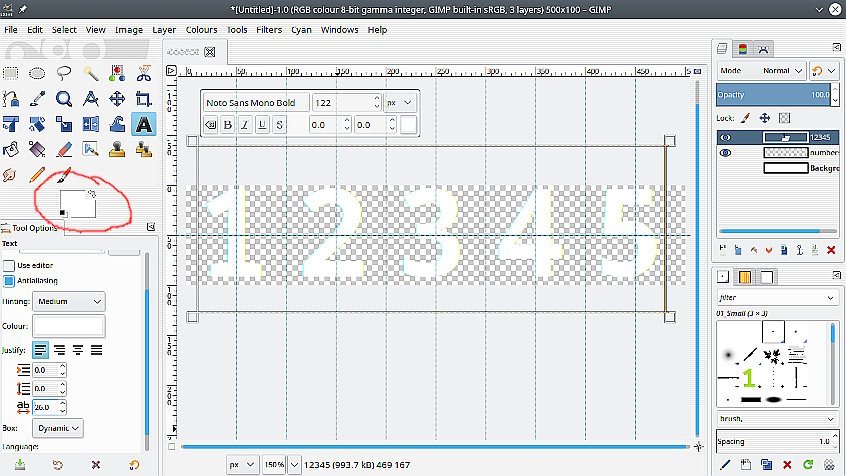Select the Clone stamp tool
The width and height of the screenshot is (846, 476).
point(117,149)
